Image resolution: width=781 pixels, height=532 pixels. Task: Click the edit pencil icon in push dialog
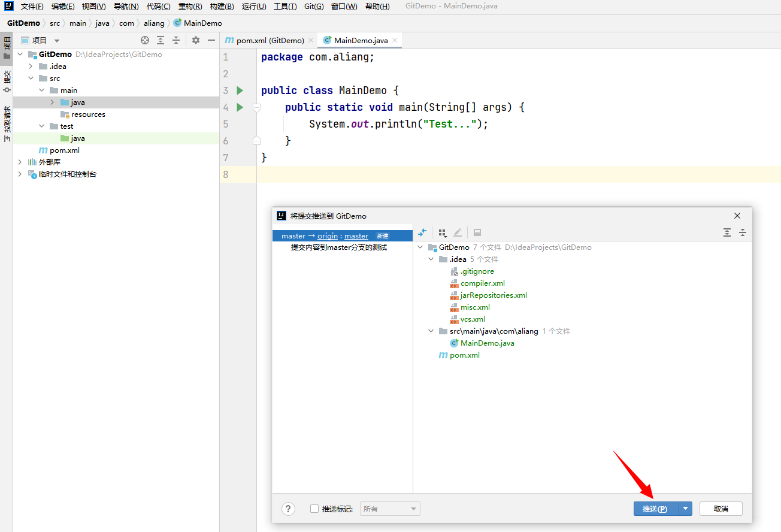coord(458,232)
